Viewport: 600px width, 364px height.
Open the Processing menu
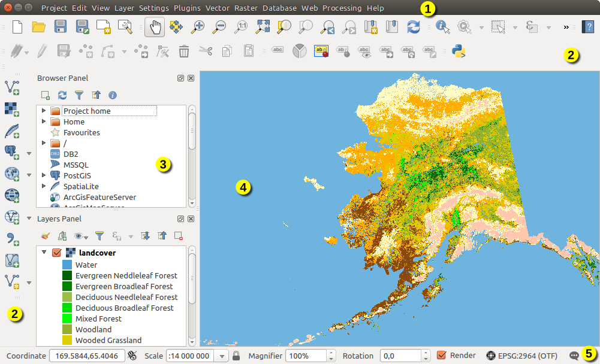(342, 8)
